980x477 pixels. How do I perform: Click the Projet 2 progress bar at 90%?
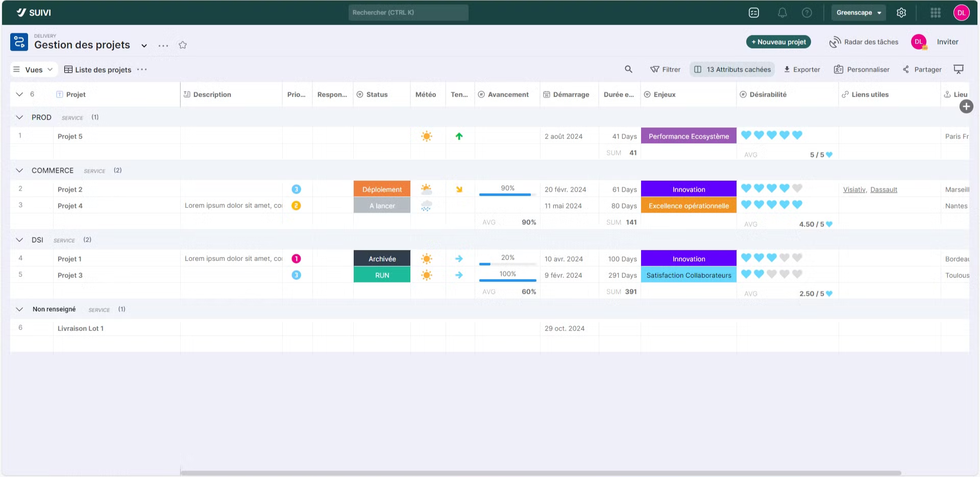[x=507, y=194]
